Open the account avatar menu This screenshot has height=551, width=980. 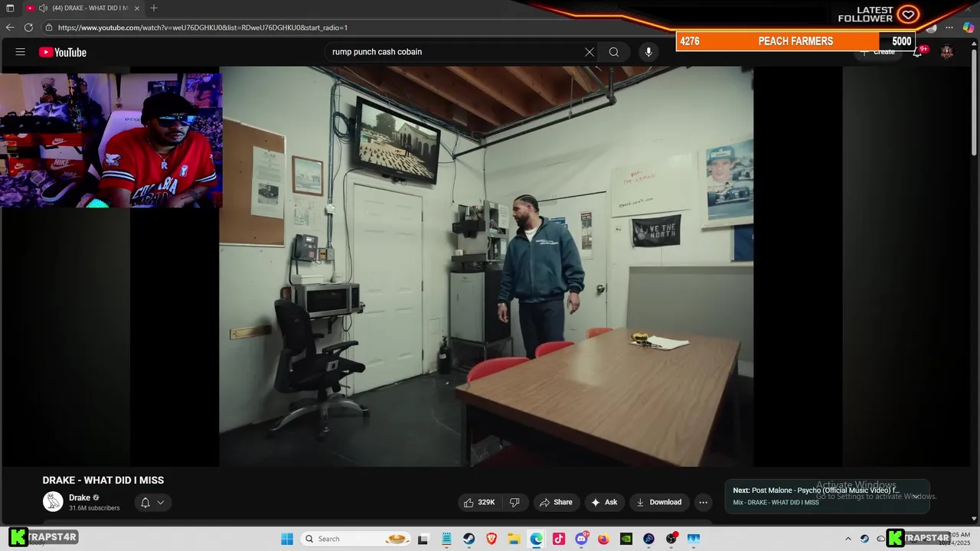tap(947, 52)
